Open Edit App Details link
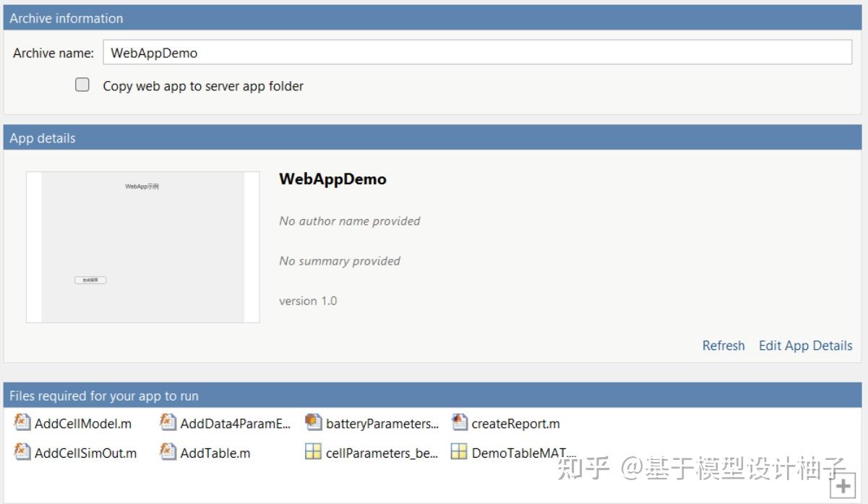Screen dimensions: 868x504 (806, 346)
